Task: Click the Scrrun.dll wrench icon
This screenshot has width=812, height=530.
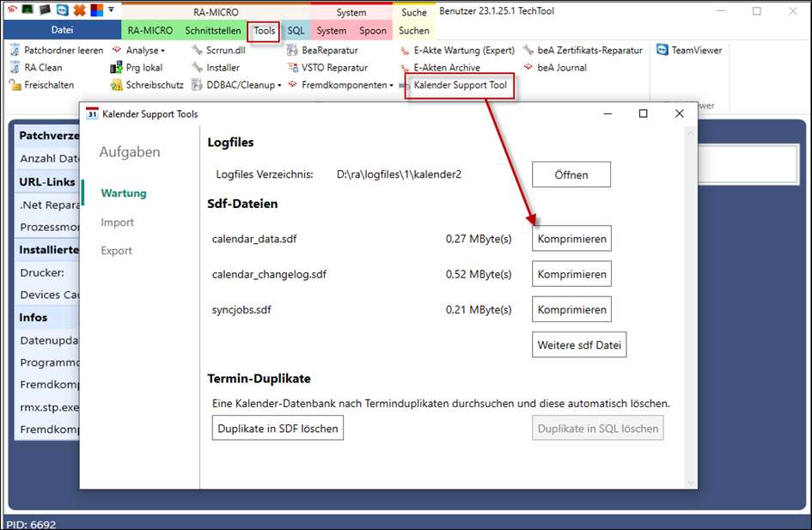Action: pos(197,50)
